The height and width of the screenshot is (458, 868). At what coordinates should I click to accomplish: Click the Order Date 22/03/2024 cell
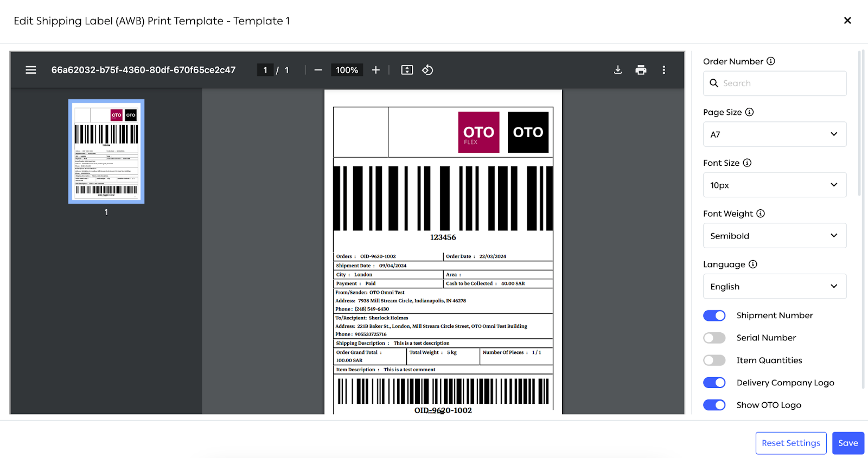click(498, 256)
